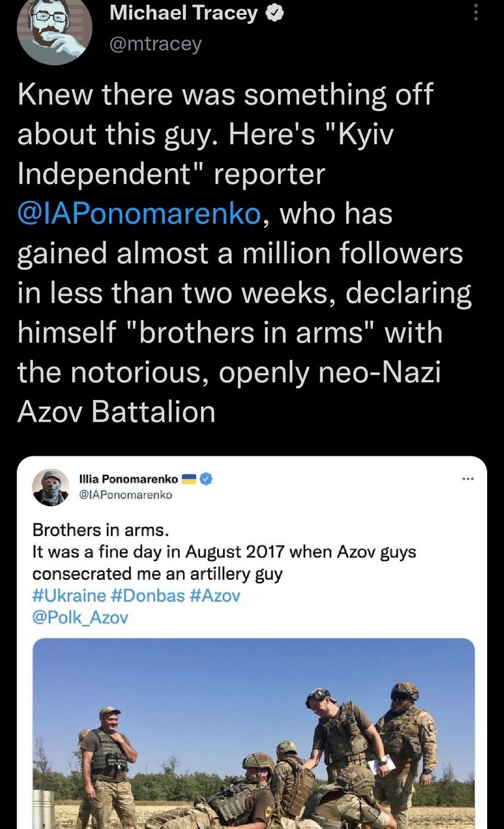The height and width of the screenshot is (829, 504).
Task: Open the tweet's three-dot more options menu
Action: click(x=476, y=12)
